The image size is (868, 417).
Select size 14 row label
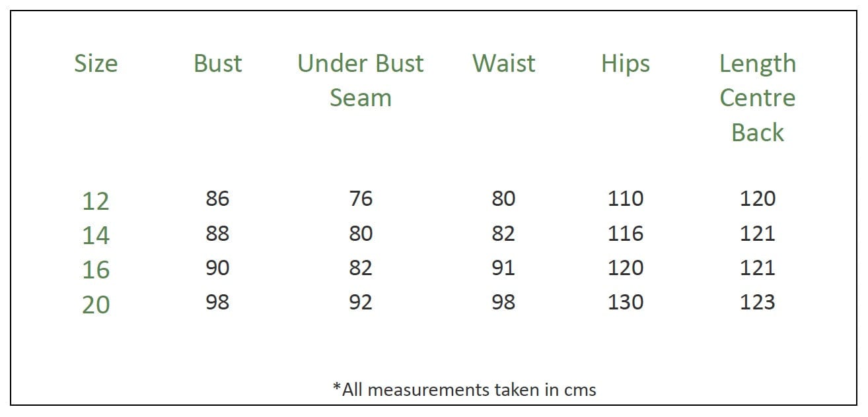coord(96,235)
